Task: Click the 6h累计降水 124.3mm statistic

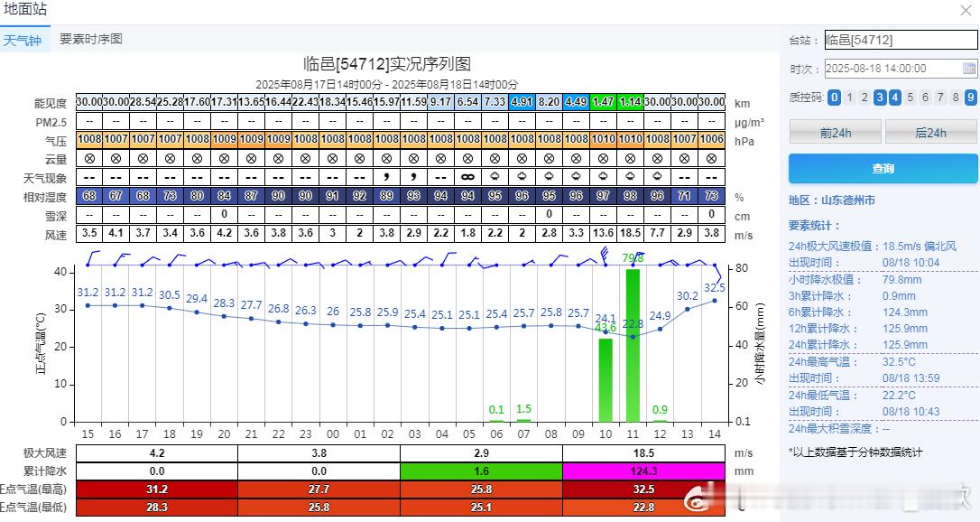Action: pyautogui.click(x=858, y=312)
